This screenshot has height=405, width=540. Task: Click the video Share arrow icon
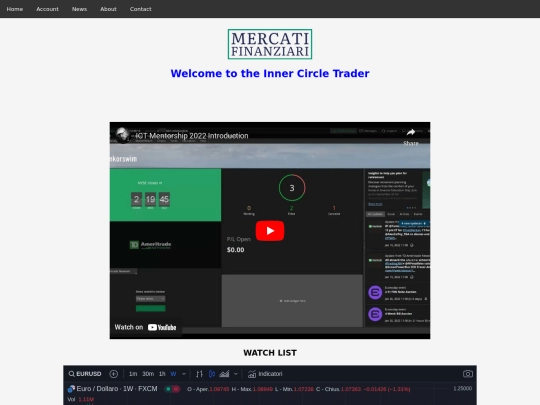pos(411,133)
